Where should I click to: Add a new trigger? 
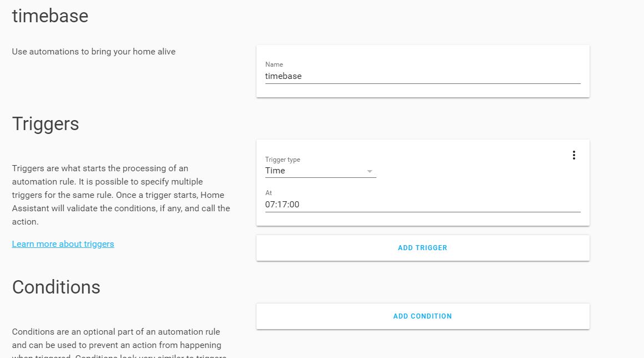click(422, 248)
